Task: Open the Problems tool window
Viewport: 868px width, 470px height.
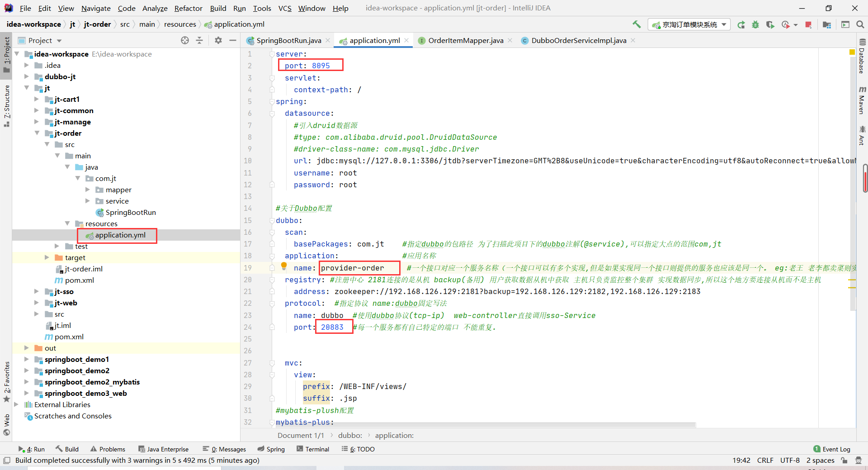Action: pyautogui.click(x=108, y=449)
